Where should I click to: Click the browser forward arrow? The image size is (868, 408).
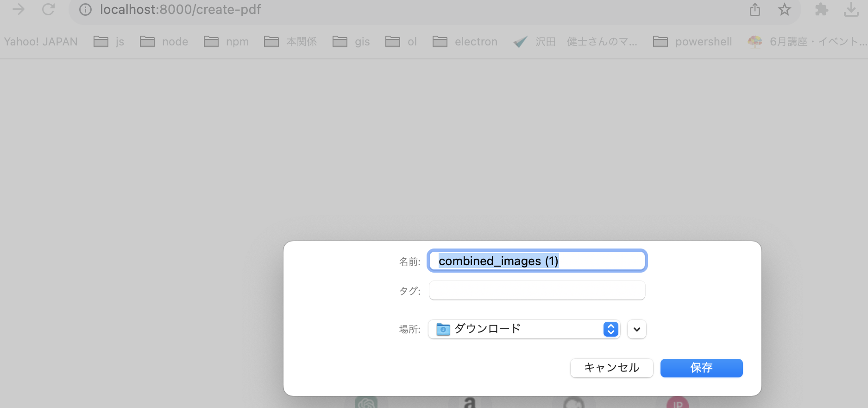[x=19, y=9]
